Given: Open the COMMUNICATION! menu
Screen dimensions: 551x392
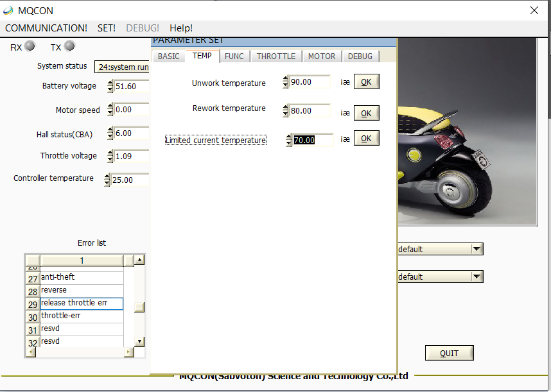Looking at the screenshot, I should click(x=46, y=28).
